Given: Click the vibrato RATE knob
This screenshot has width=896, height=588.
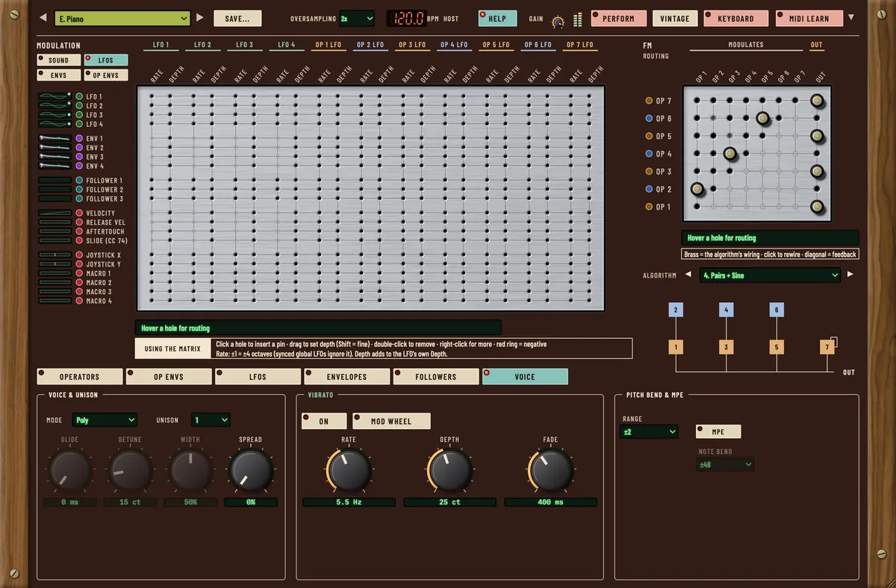Looking at the screenshot, I should point(349,470).
